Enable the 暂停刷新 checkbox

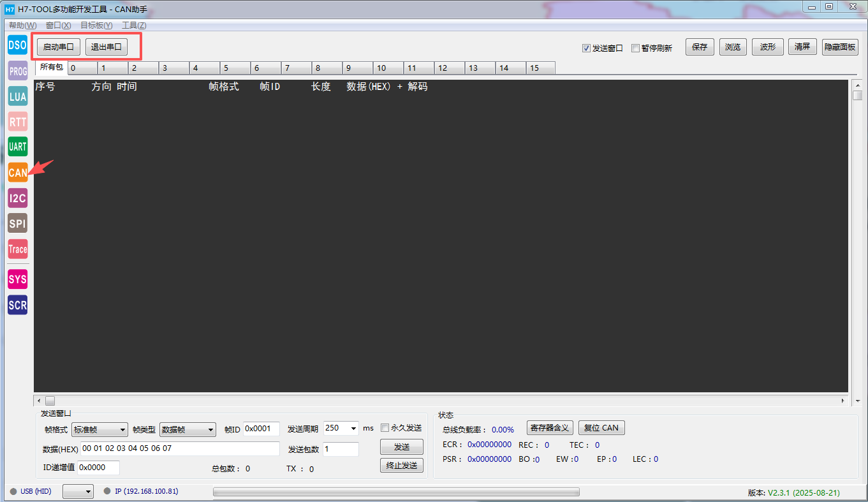[x=635, y=48]
